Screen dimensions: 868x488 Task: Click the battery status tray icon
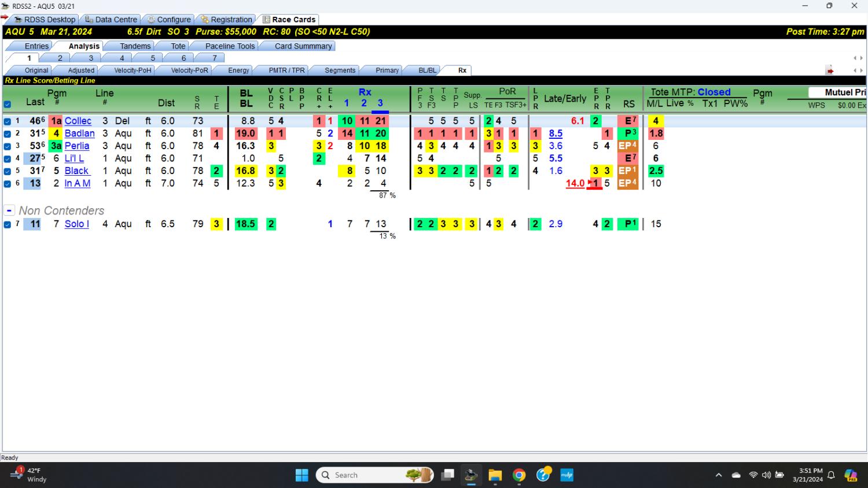[x=779, y=475]
